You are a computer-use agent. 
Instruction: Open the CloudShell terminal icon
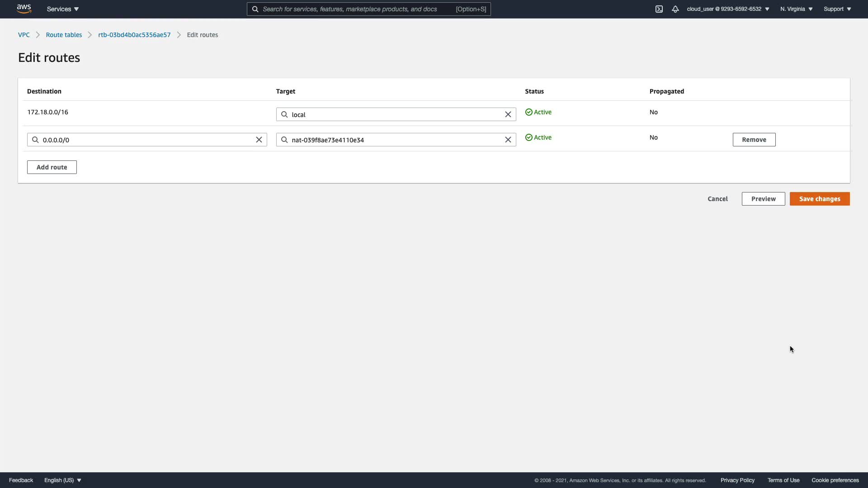pos(659,9)
